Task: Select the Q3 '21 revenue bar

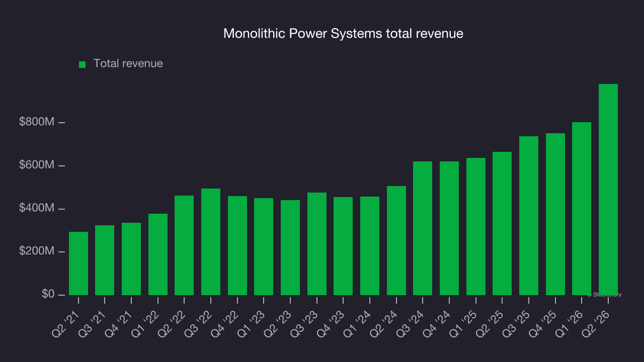Action: tap(105, 260)
